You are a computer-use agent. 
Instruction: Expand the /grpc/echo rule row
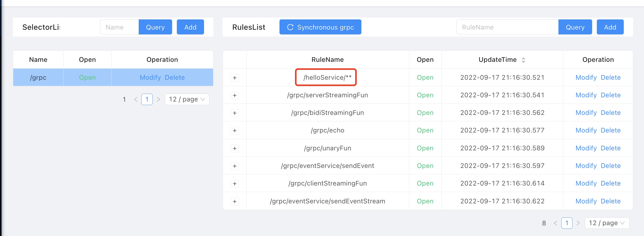[235, 130]
